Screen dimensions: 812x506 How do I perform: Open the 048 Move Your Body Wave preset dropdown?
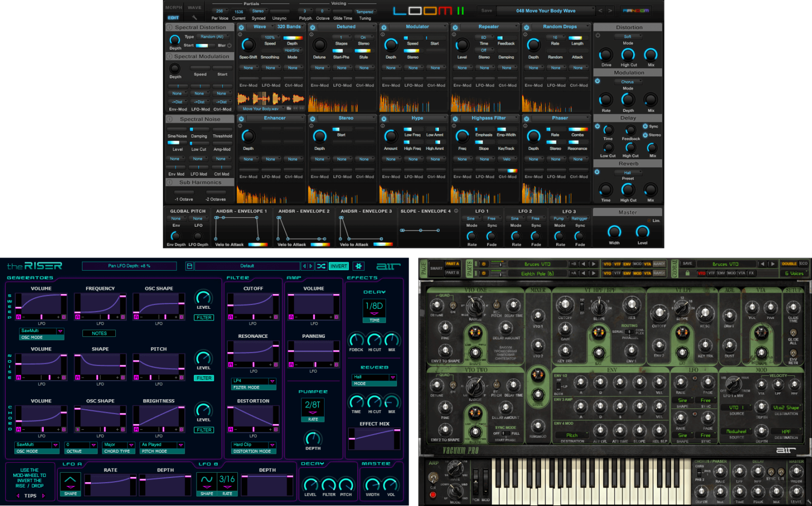(546, 11)
